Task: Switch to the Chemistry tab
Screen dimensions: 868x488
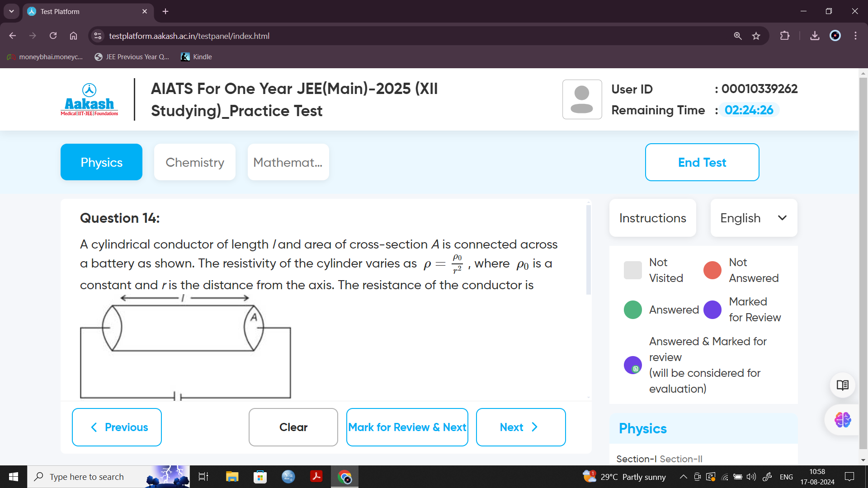Action: [194, 161]
